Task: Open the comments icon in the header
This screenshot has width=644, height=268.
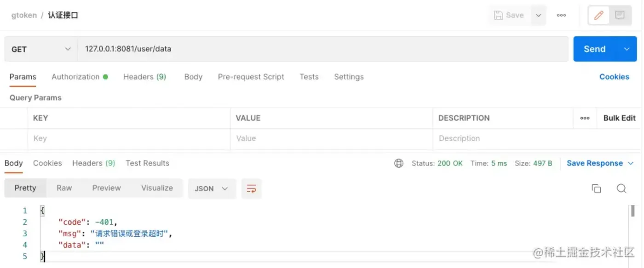Action: click(620, 15)
